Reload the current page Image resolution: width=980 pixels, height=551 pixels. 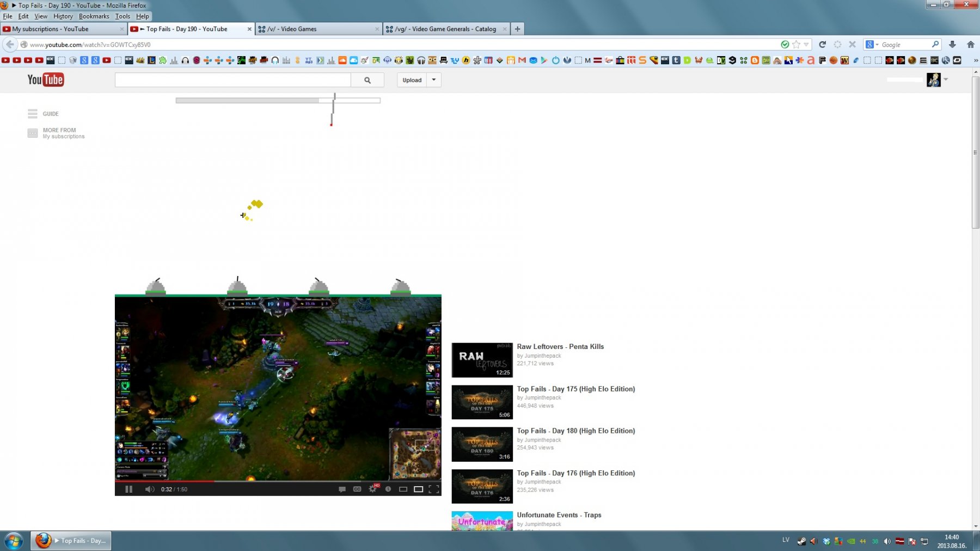click(x=822, y=45)
